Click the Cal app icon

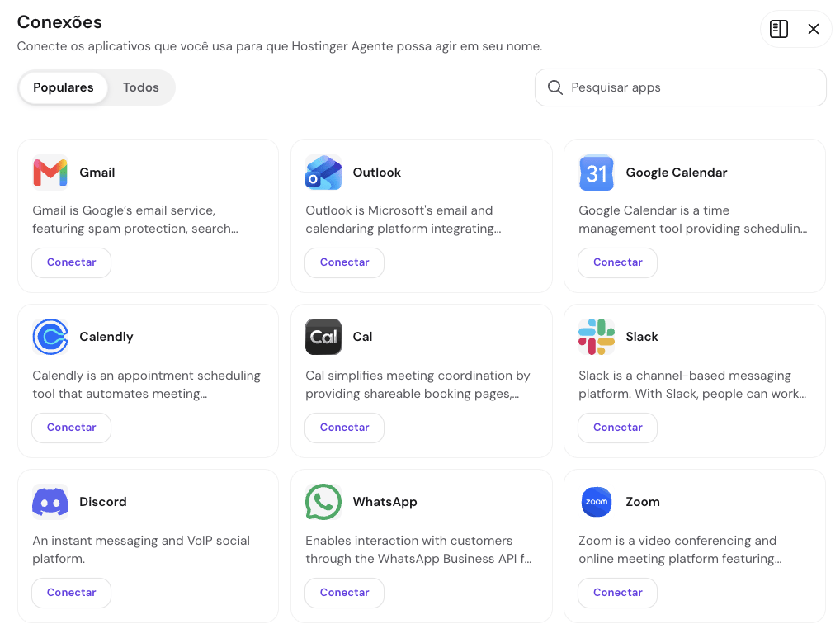pyautogui.click(x=323, y=337)
